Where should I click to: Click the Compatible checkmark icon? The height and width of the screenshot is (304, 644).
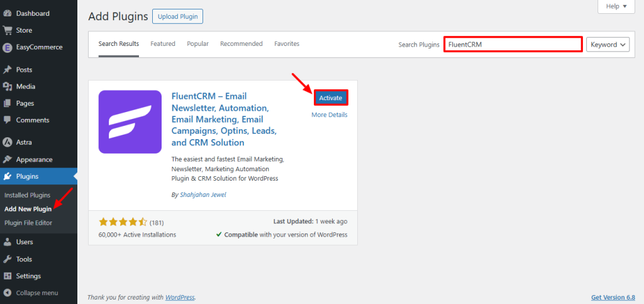[219, 235]
